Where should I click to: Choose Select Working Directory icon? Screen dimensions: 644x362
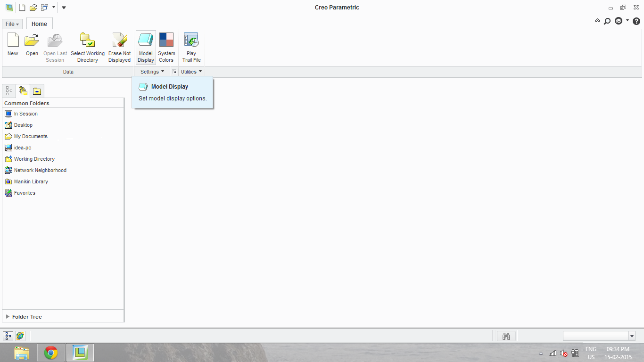pyautogui.click(x=87, y=47)
